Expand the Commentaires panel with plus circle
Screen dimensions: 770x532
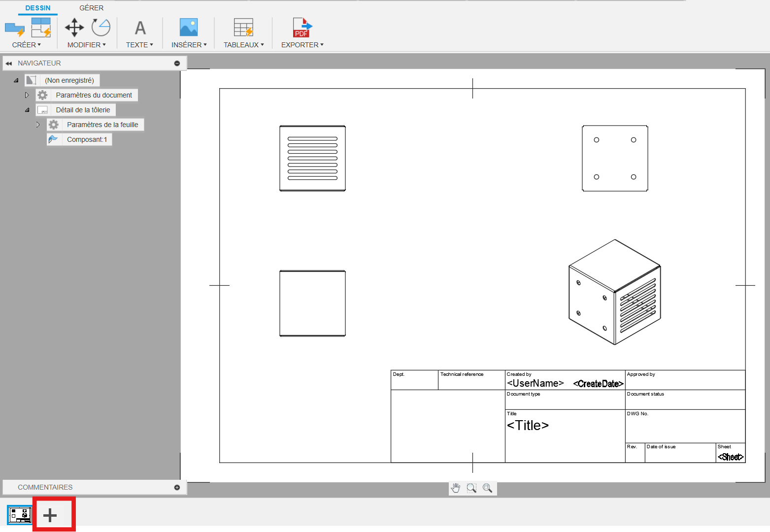tap(177, 487)
